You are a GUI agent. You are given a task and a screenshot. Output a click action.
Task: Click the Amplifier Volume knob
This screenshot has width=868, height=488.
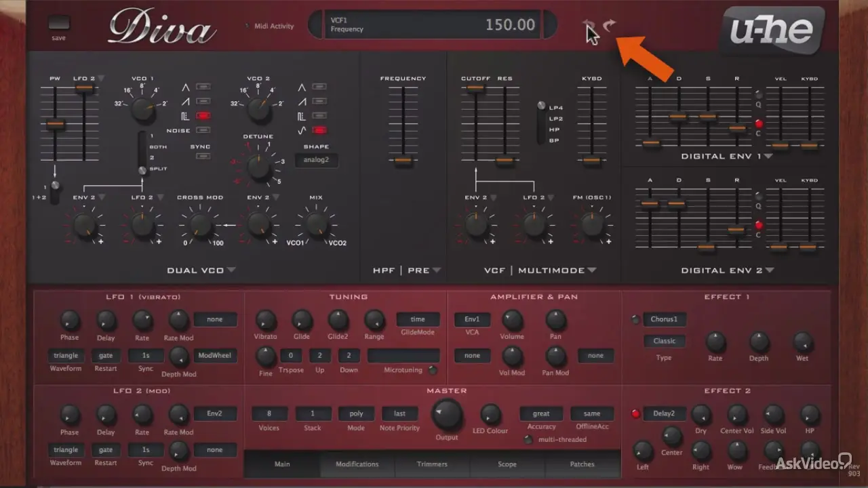tap(513, 320)
